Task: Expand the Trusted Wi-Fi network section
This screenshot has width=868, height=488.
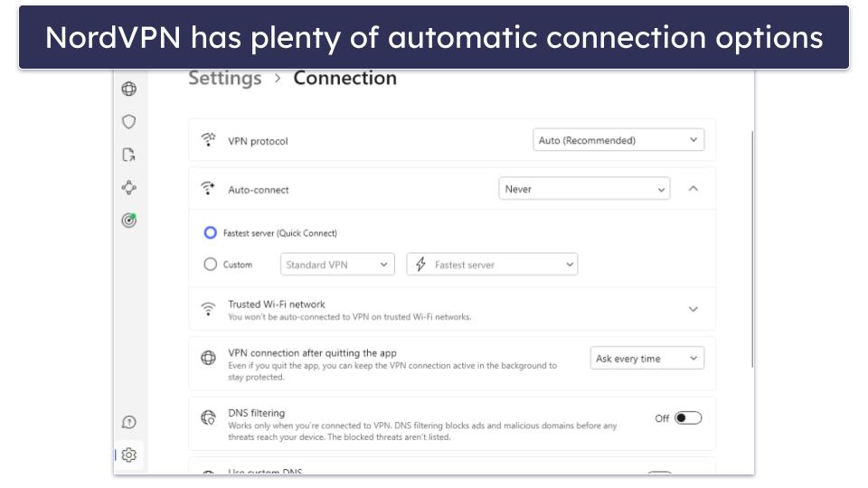Action: [693, 309]
